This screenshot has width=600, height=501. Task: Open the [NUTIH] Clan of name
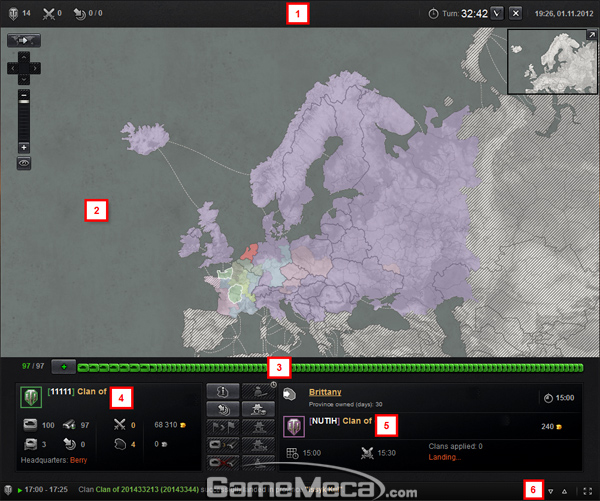click(340, 421)
